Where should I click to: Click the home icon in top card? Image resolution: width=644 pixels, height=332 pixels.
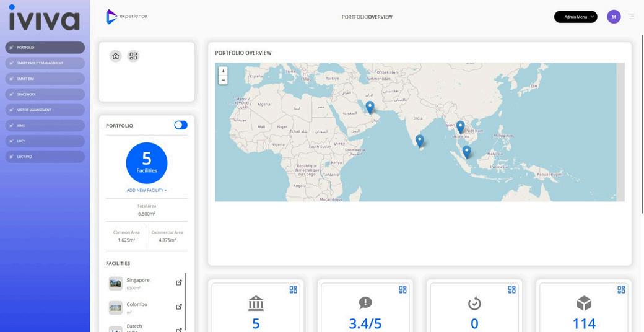(115, 56)
